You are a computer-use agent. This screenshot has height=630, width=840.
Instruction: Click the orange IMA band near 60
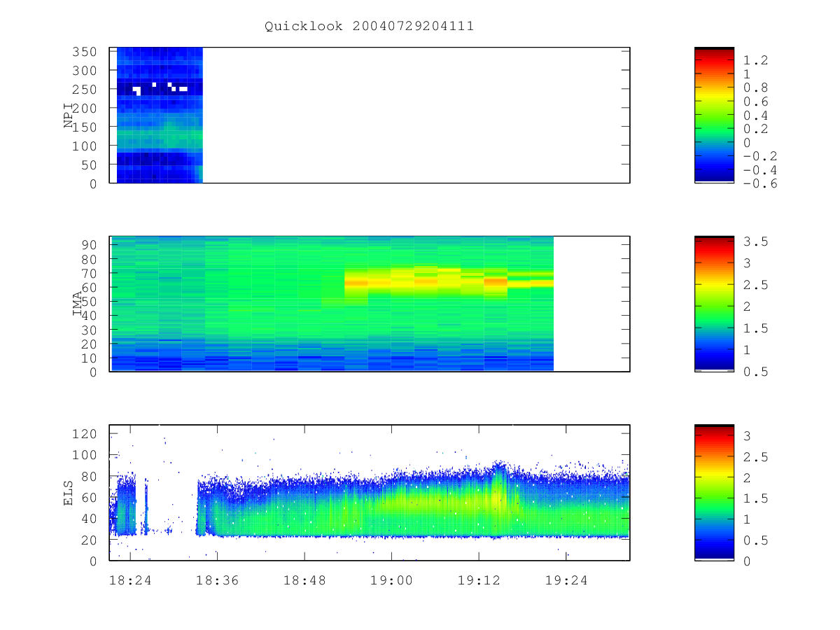[x=448, y=282]
